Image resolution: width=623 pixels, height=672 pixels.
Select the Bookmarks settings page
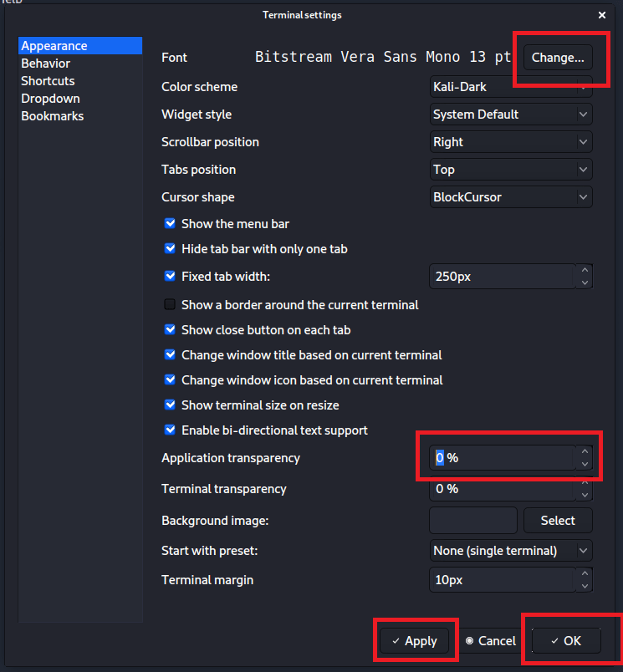click(52, 116)
